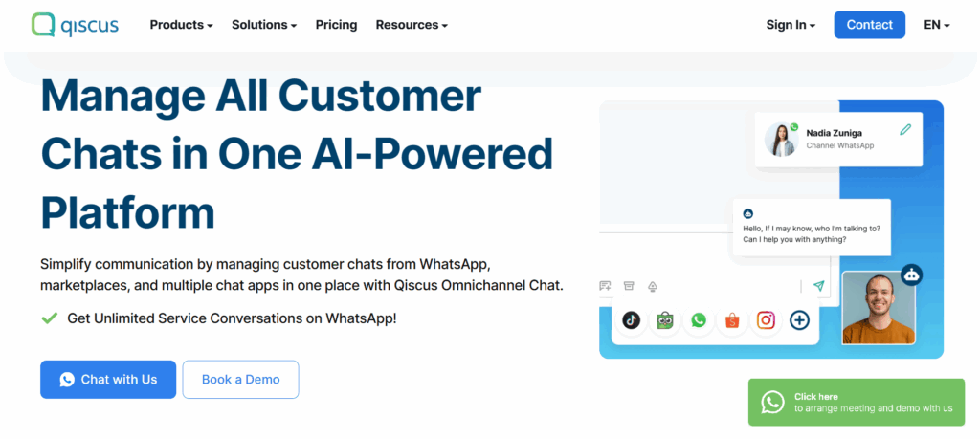Click the robot bot badge icon
The width and height of the screenshot is (980, 439).
point(912,275)
